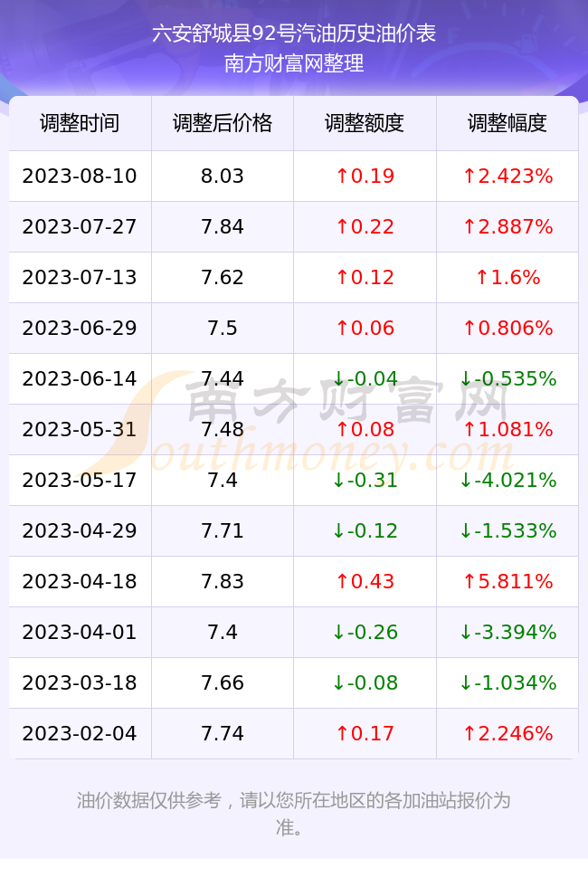
Task: Click the title 六安舒城县92号汽油历史油价表
Action: coord(294,33)
